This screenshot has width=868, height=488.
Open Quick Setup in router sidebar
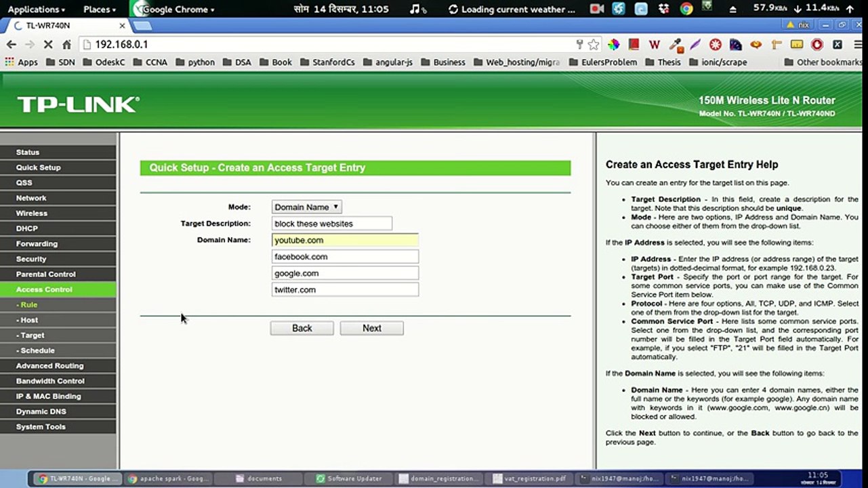pyautogui.click(x=58, y=167)
